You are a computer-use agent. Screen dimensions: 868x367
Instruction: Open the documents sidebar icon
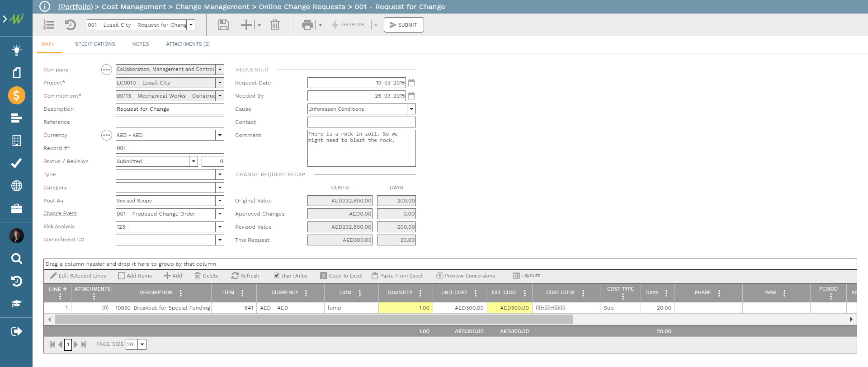tap(17, 73)
